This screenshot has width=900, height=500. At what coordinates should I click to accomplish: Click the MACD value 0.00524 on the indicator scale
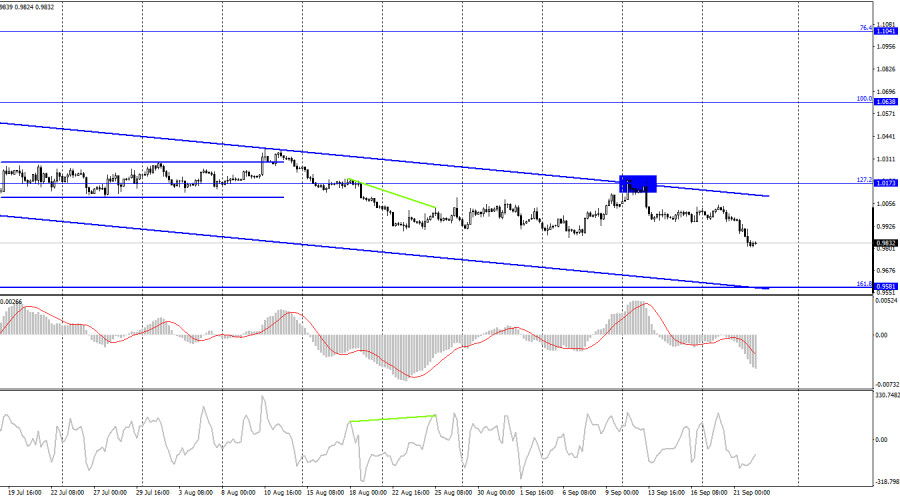point(887,300)
